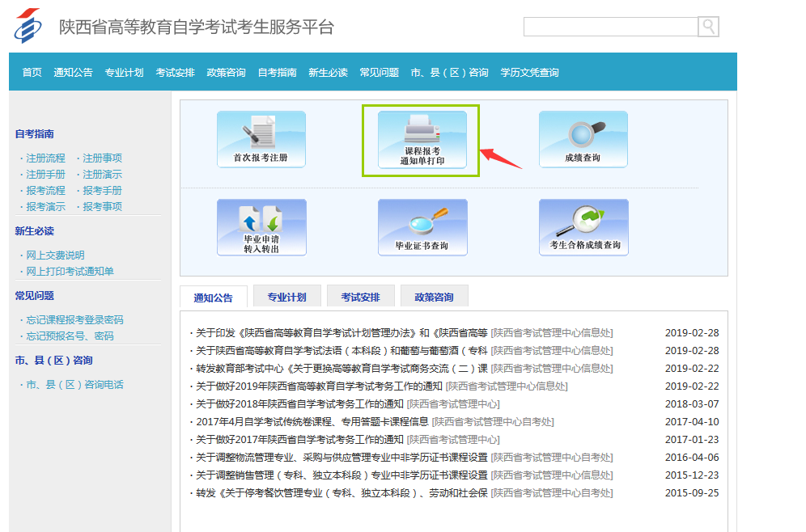Click date 2017-04-10 in notice list
The height and width of the screenshot is (532, 806).
(x=692, y=421)
